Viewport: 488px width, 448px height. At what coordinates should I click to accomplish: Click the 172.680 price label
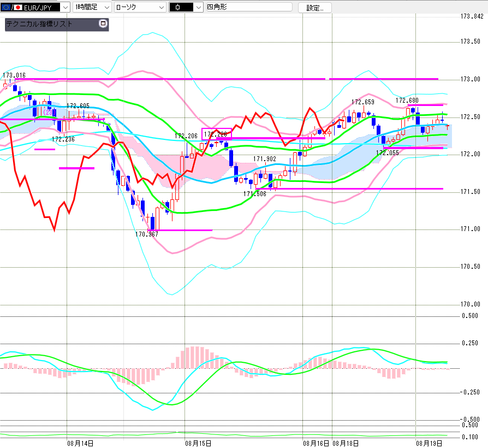407,101
